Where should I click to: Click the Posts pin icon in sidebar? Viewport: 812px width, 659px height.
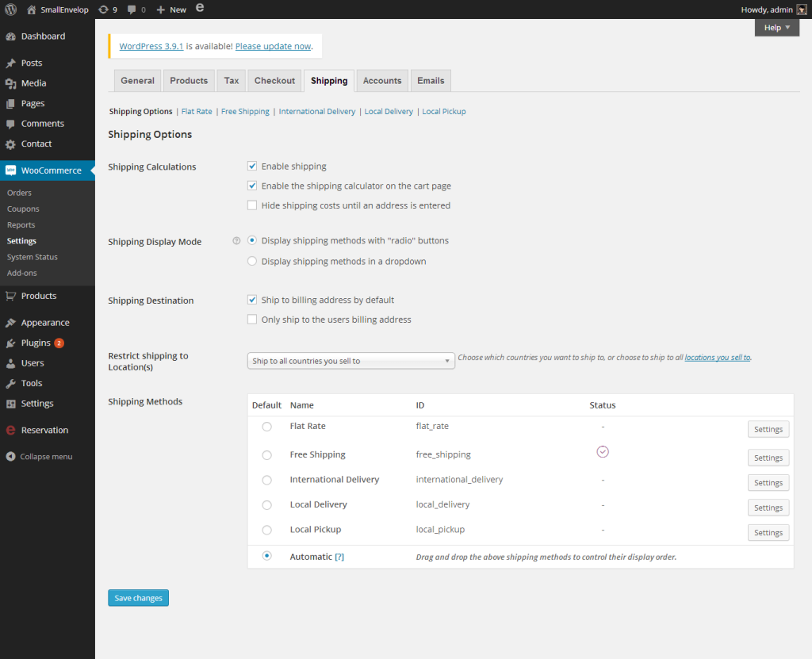[10, 63]
